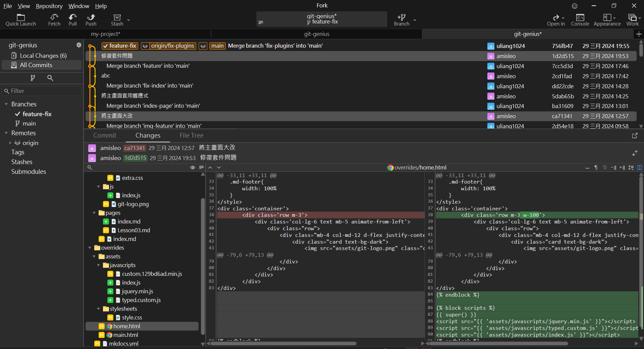Image resolution: width=644 pixels, height=349 pixels.
Task: Collapse the Remotes section
Action: point(6,133)
